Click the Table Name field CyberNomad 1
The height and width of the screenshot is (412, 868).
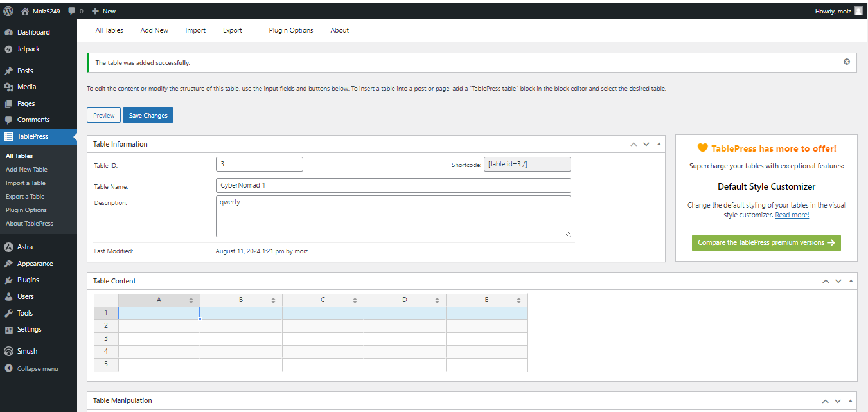(x=393, y=185)
